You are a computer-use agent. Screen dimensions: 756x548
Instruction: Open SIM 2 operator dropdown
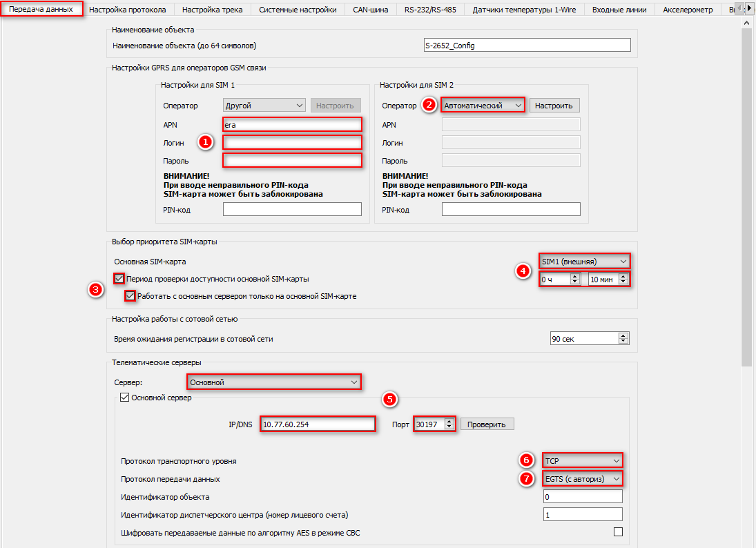point(483,106)
